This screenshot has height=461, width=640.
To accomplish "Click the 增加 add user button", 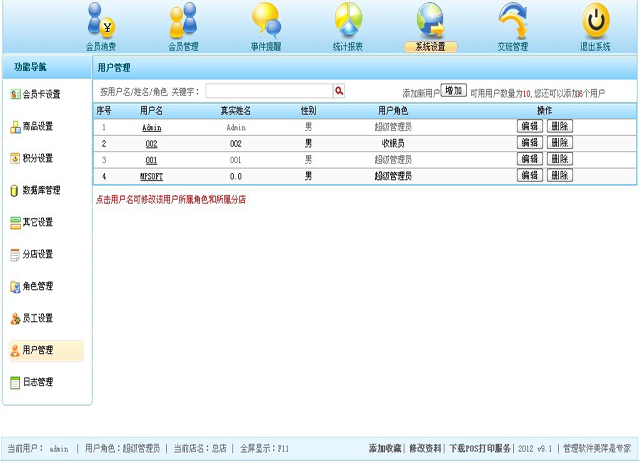I will 454,90.
